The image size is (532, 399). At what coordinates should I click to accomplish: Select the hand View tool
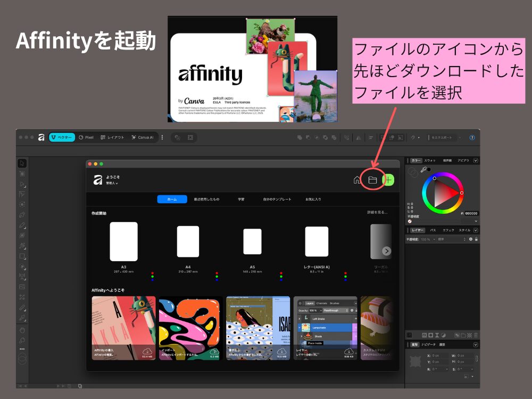(x=22, y=330)
